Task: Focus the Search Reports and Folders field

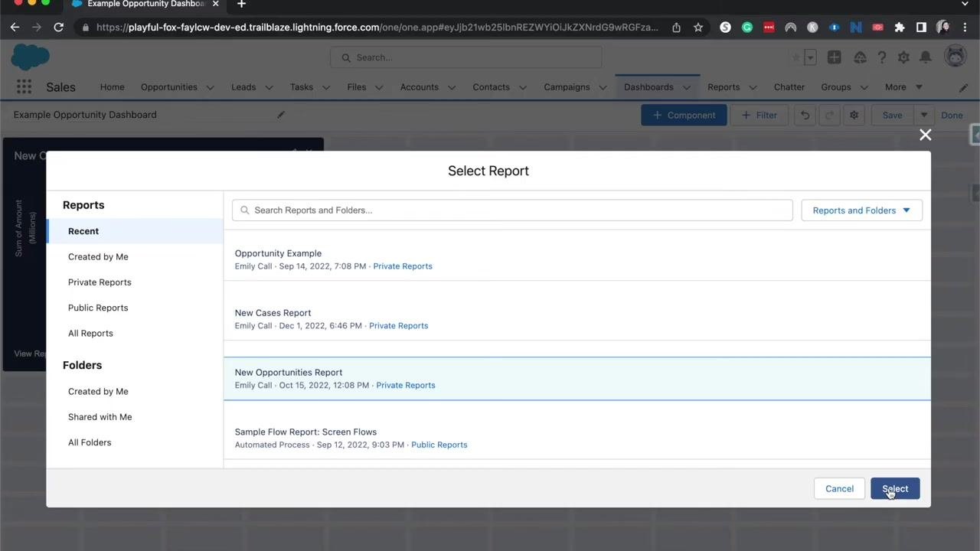Action: point(512,210)
